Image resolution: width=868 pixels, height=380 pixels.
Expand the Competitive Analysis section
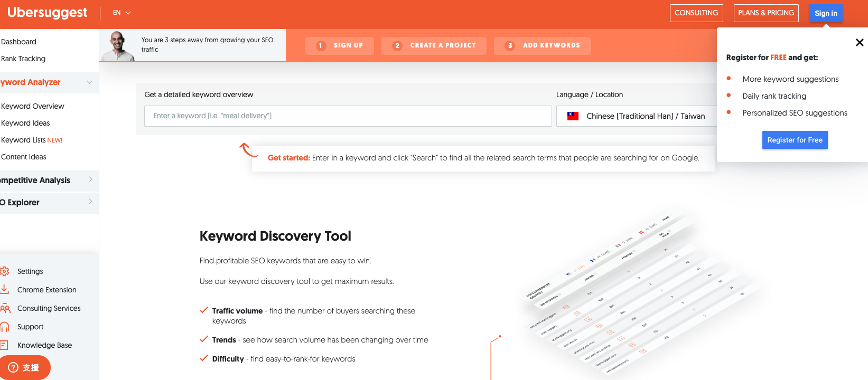click(x=49, y=180)
